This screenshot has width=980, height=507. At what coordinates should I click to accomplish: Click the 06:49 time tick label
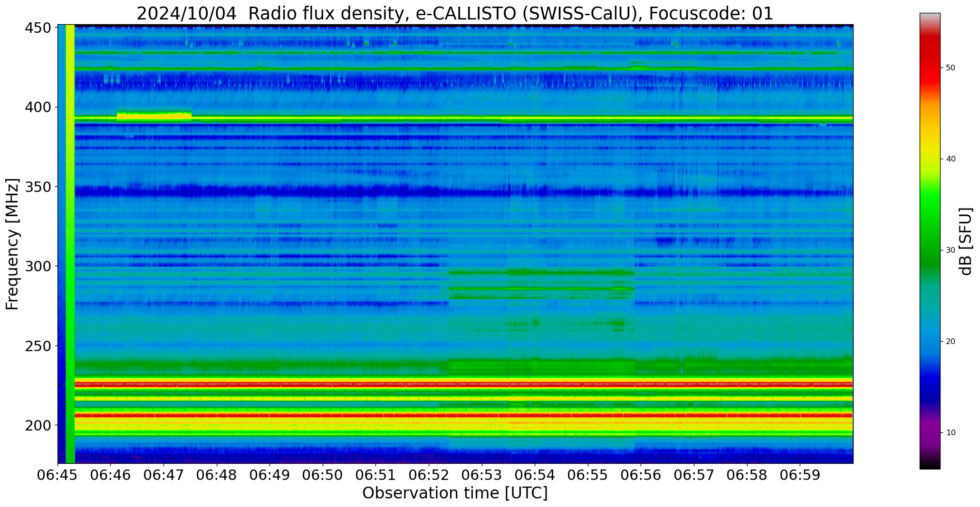coord(270,475)
